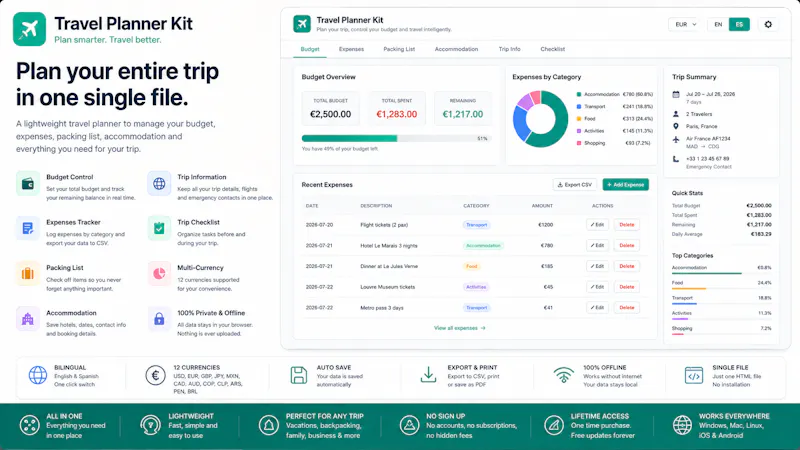
Task: Click the travelers person icon in Trip Summary
Action: pos(676,114)
